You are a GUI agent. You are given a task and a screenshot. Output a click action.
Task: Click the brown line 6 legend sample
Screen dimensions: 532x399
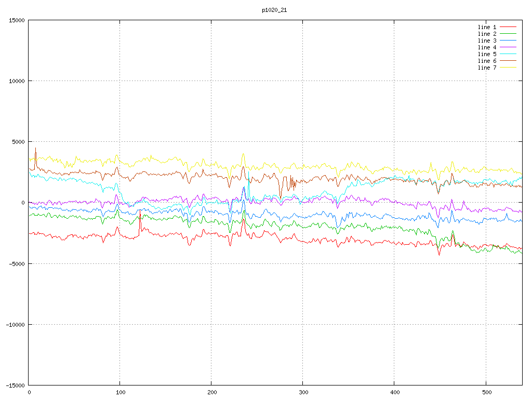click(508, 61)
